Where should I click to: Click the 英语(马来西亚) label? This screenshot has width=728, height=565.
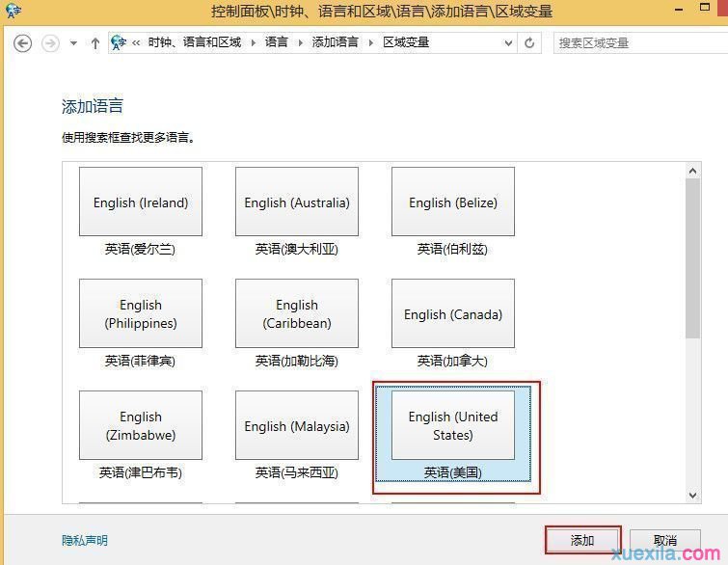pyautogui.click(x=297, y=472)
